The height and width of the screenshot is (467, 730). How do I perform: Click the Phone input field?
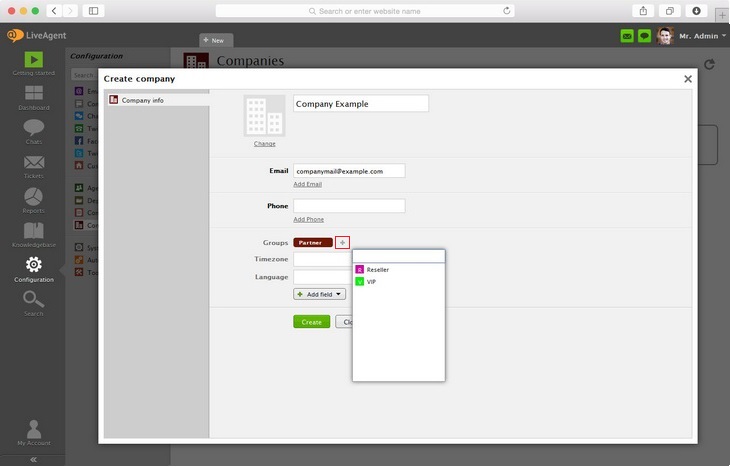[x=349, y=206]
